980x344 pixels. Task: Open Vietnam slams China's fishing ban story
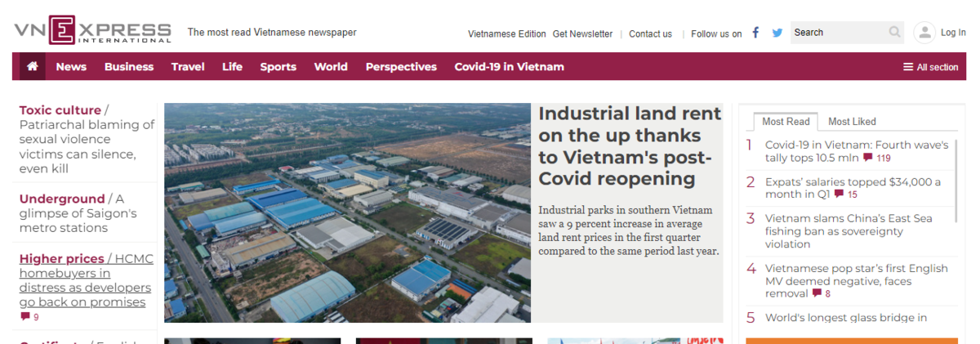[x=849, y=231]
